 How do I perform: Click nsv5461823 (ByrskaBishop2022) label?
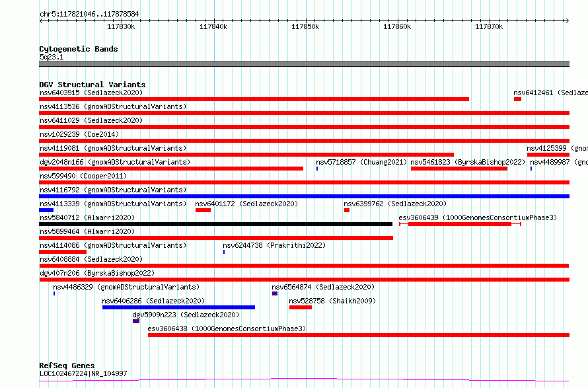[468, 162]
